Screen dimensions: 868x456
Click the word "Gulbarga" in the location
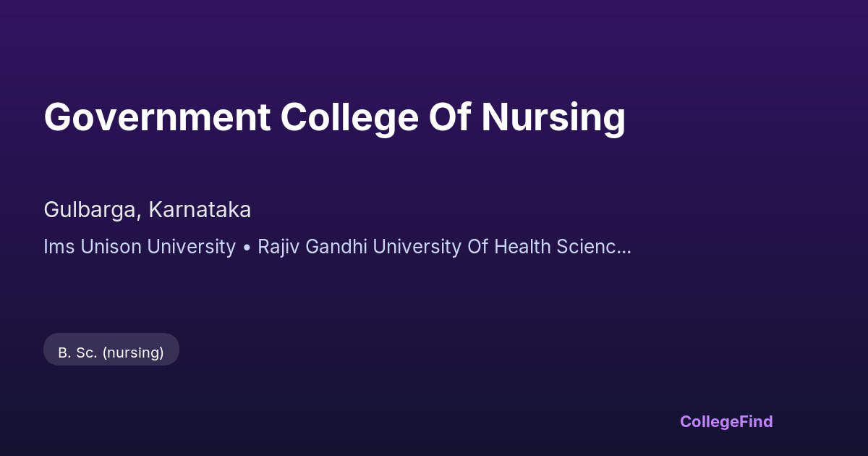92,210
